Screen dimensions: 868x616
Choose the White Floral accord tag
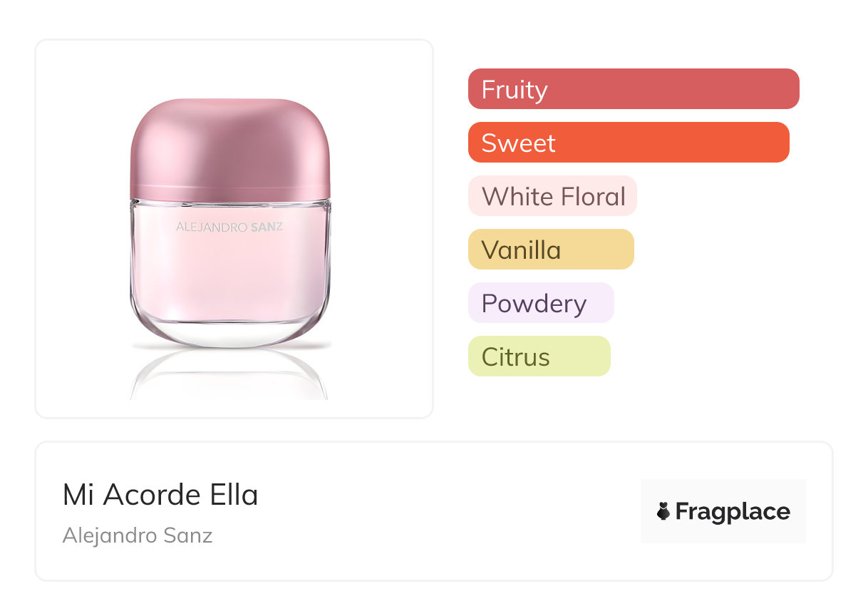(552, 196)
